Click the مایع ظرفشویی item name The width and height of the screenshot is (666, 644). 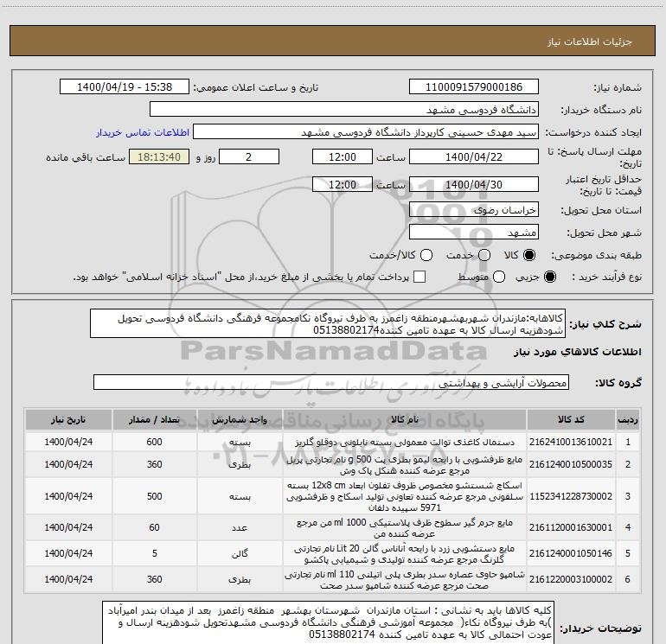coord(405,465)
